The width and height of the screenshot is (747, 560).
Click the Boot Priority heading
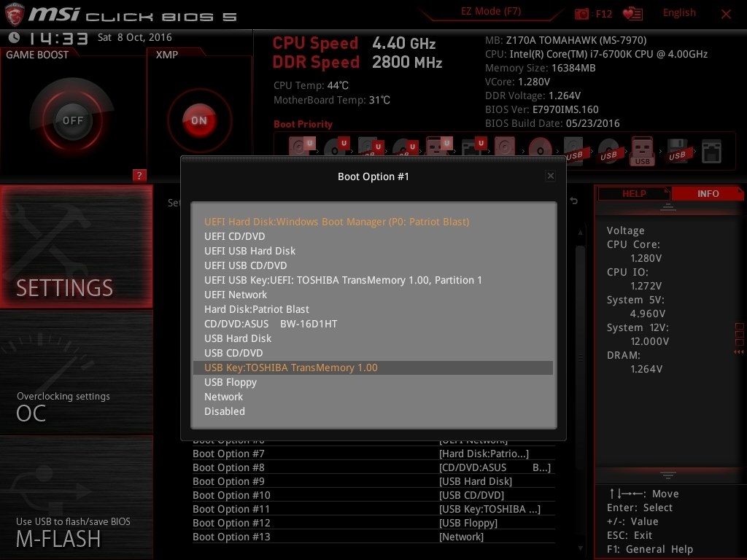303,124
